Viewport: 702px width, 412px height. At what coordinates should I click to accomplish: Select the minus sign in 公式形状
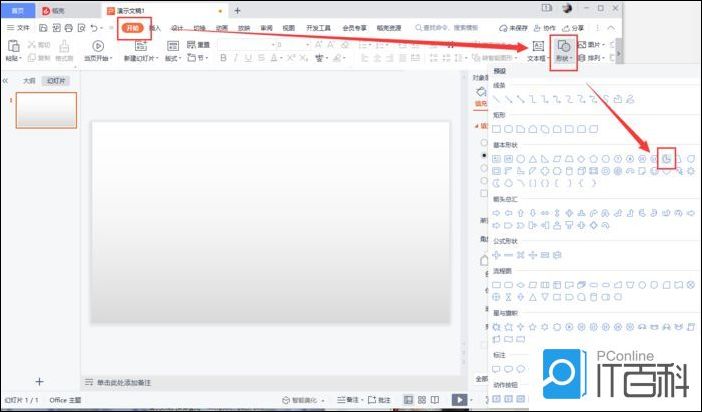(509, 255)
